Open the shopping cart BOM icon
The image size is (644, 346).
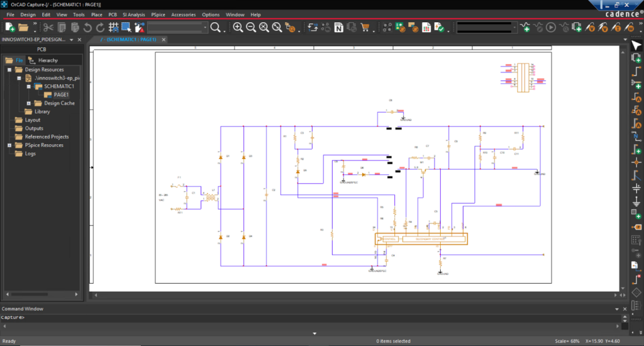pyautogui.click(x=365, y=28)
